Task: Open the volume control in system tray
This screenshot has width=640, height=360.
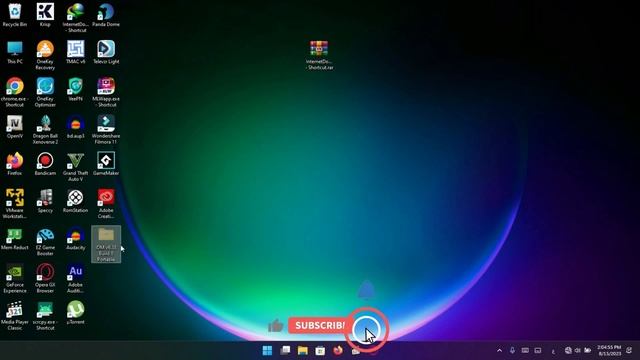Action: (x=578, y=350)
